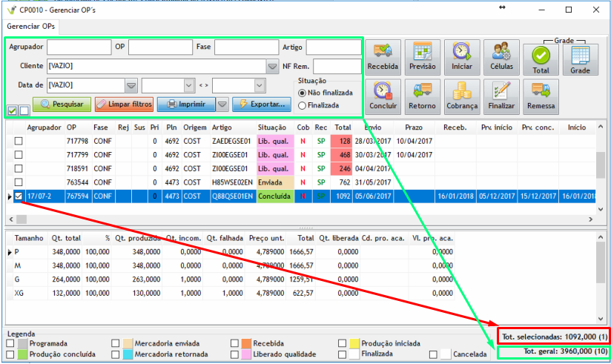
Task: Open the Células people icon button
Action: click(x=501, y=57)
